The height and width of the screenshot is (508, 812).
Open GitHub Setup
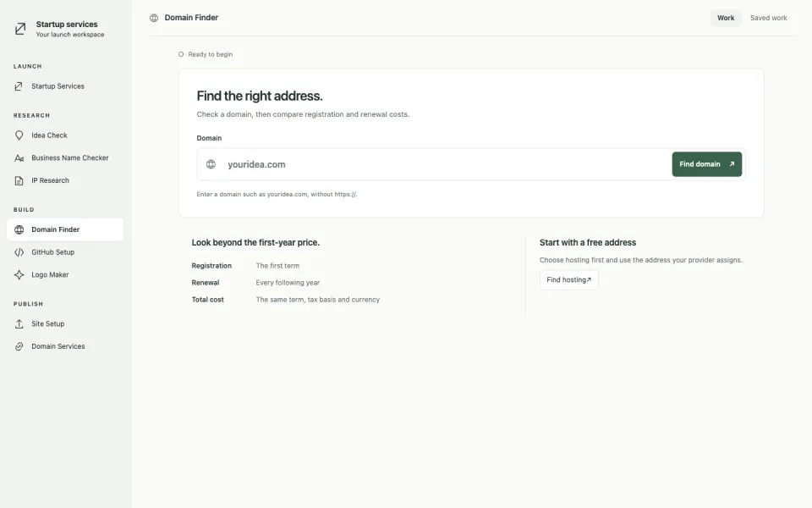click(65, 252)
